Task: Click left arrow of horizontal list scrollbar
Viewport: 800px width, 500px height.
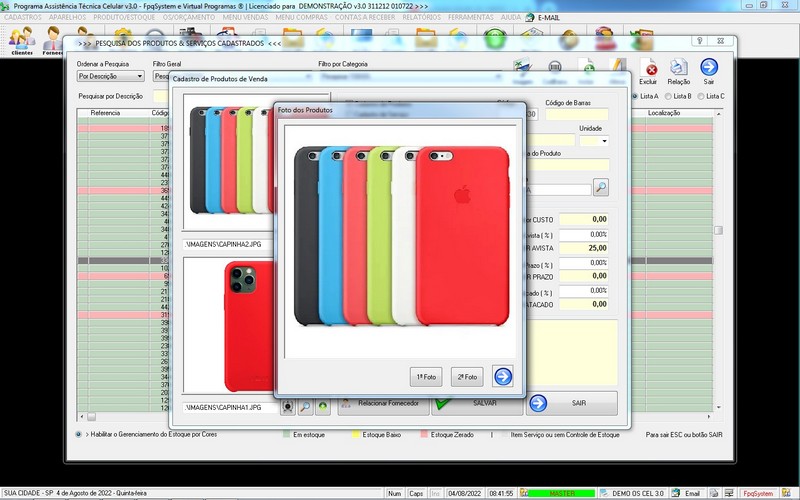Action: [82, 416]
